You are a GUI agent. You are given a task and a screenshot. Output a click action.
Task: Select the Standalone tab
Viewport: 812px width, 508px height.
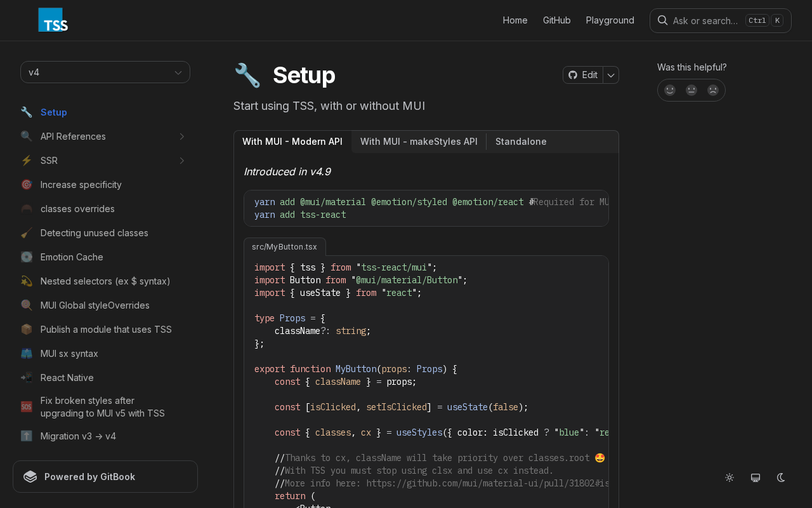521,142
